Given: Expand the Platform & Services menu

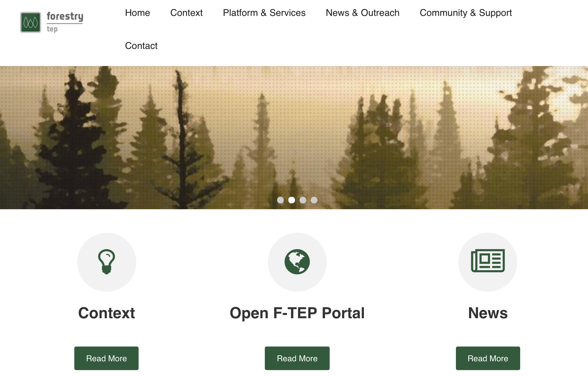Looking at the screenshot, I should (x=264, y=13).
